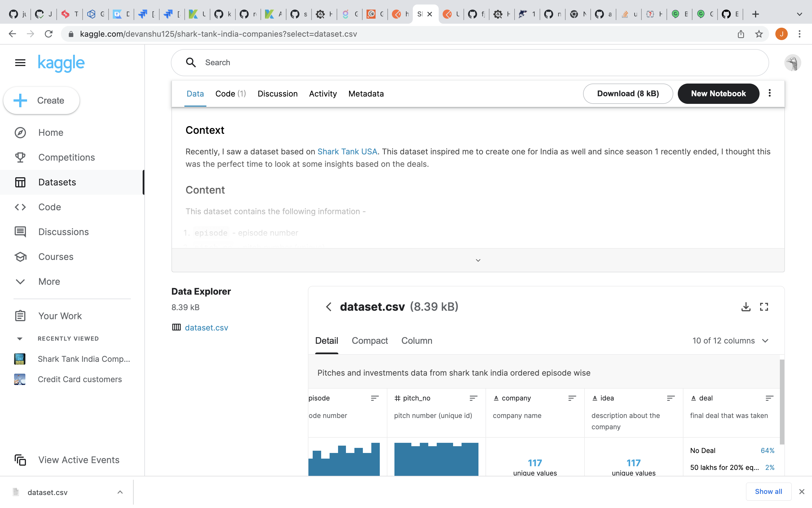Switch to the Metadata tab
This screenshot has height=508, width=812.
pyautogui.click(x=366, y=94)
